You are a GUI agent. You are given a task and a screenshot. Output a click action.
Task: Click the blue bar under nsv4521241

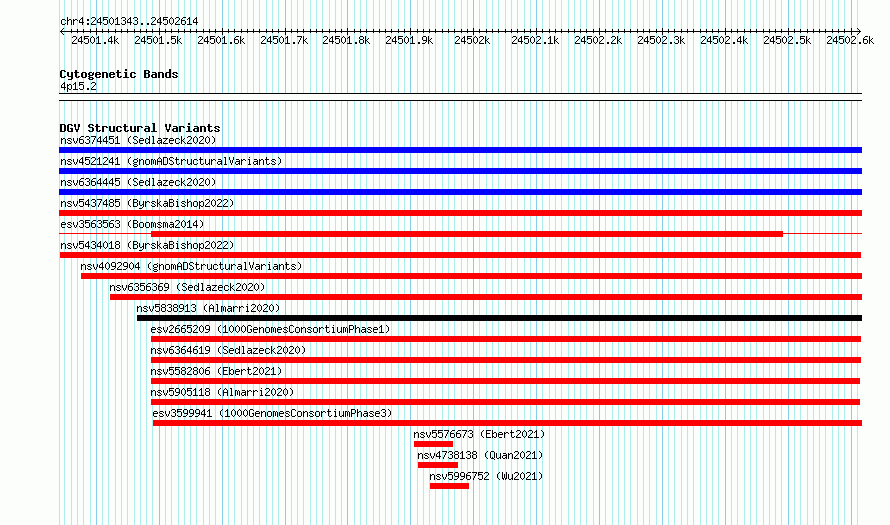[460, 171]
